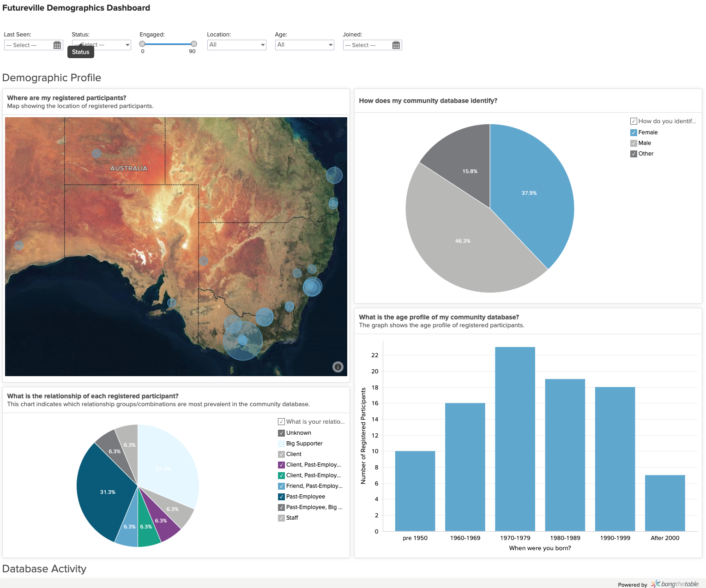Click the largest map bubble near Melbourne
The height and width of the screenshot is (588, 706).
pos(243,341)
